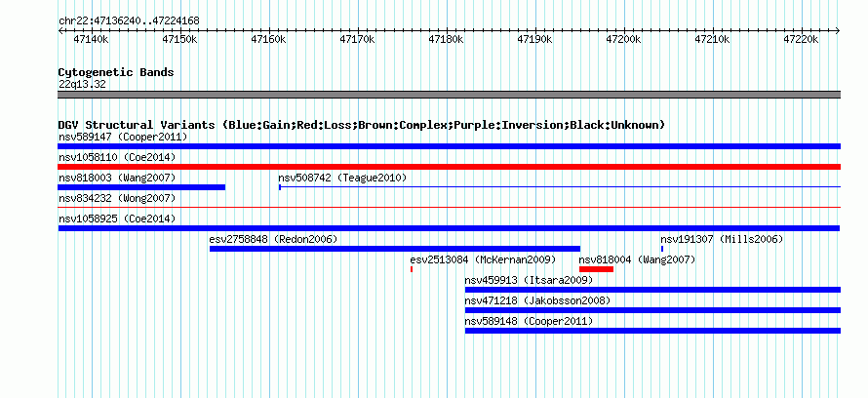Open the nsv1058925 (Coe2014) label

click(117, 219)
